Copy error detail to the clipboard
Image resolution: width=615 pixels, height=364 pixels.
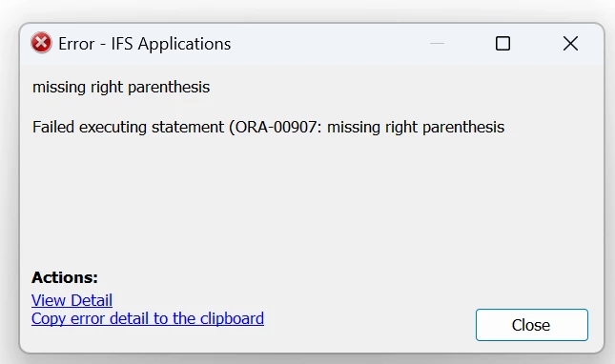[x=148, y=318]
